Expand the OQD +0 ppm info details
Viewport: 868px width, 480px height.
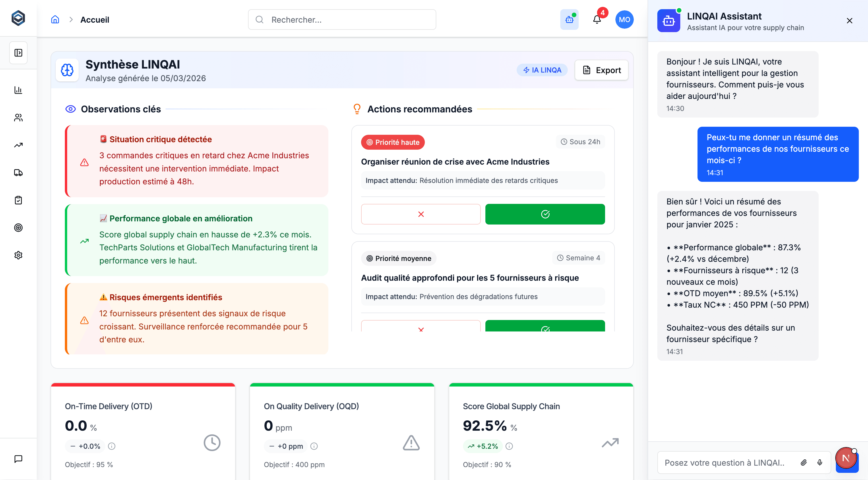[x=314, y=446]
